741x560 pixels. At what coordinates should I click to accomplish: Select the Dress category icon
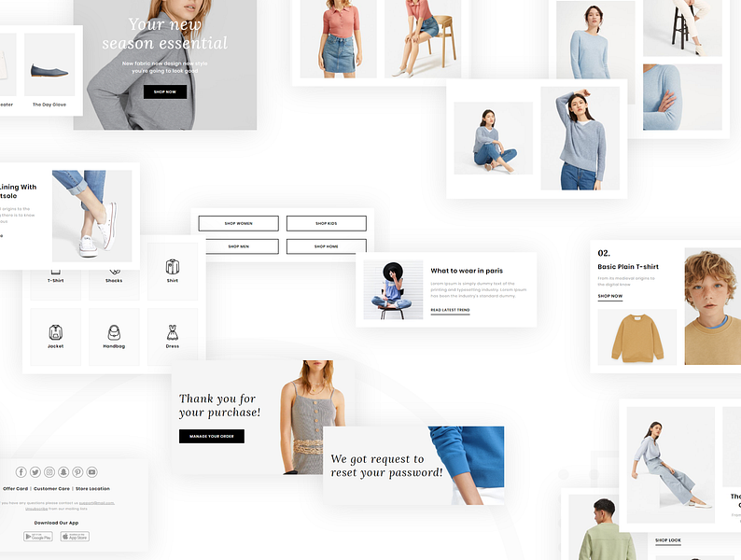[x=173, y=332]
